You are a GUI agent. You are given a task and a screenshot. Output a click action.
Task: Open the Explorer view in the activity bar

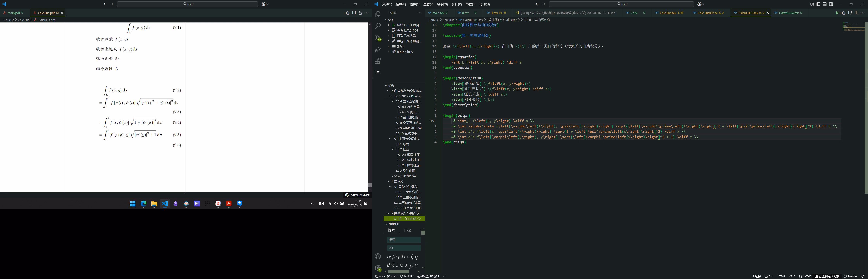(x=378, y=15)
